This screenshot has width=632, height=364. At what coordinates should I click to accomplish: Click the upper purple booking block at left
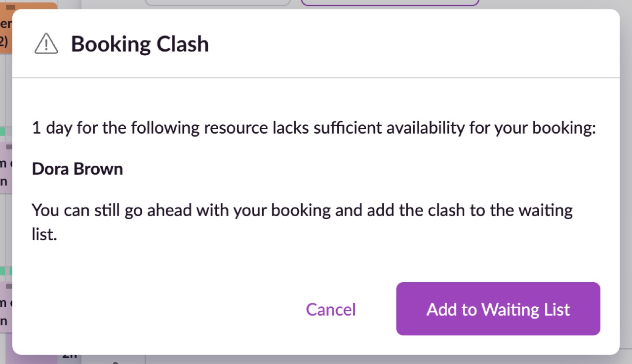pyautogui.click(x=6, y=168)
